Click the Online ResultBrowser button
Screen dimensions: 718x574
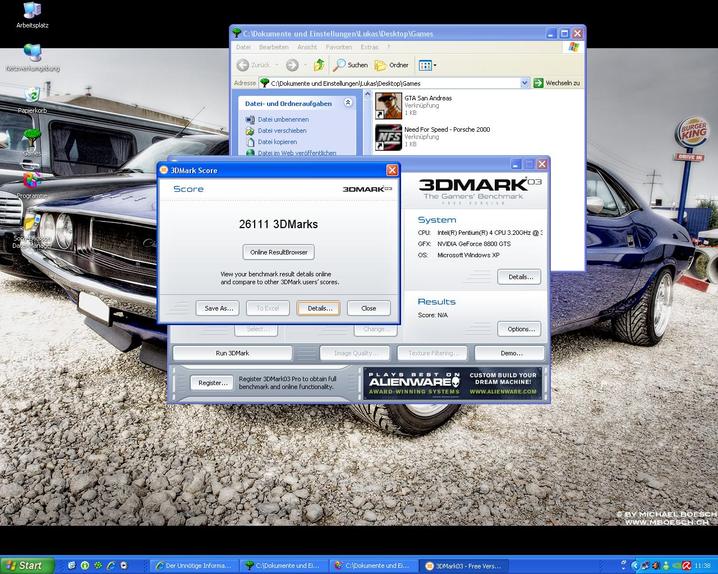pos(280,252)
